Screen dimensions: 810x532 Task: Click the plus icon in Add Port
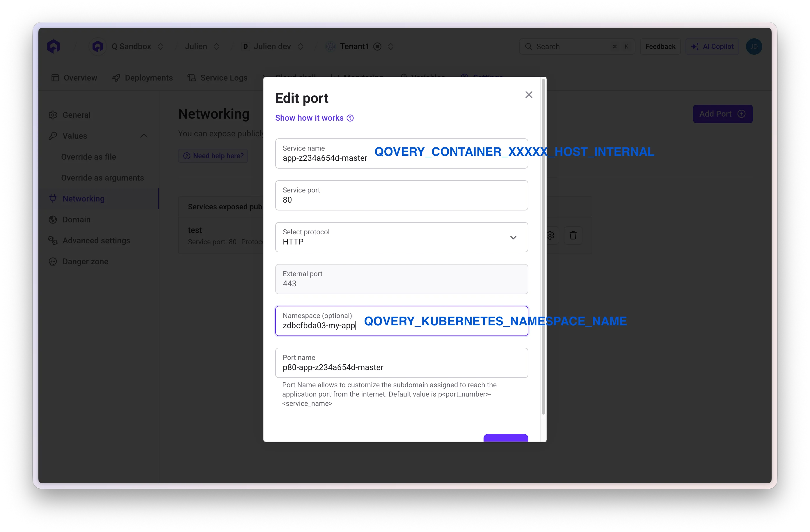tap(741, 114)
